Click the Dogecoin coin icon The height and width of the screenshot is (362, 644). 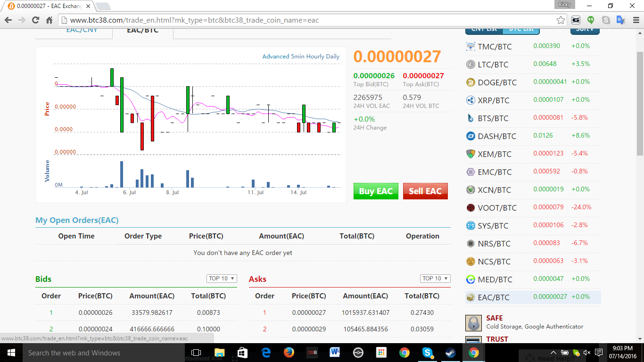coord(470,82)
